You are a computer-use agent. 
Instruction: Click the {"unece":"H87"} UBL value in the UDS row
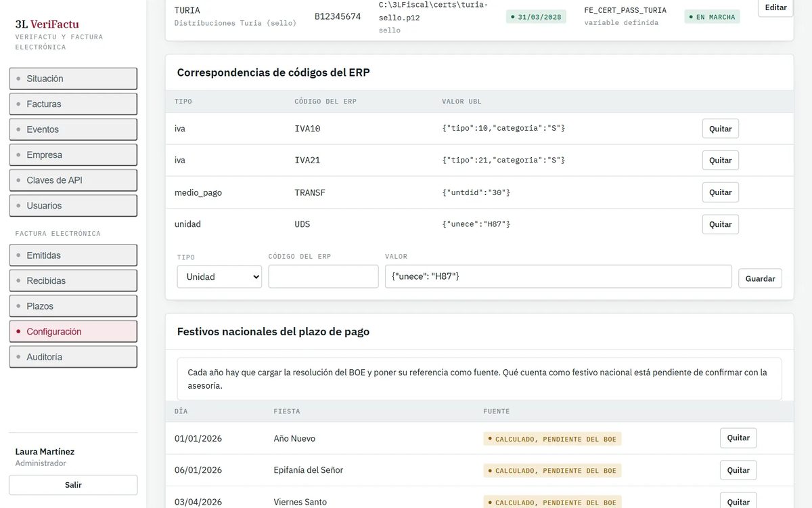pyautogui.click(x=476, y=224)
